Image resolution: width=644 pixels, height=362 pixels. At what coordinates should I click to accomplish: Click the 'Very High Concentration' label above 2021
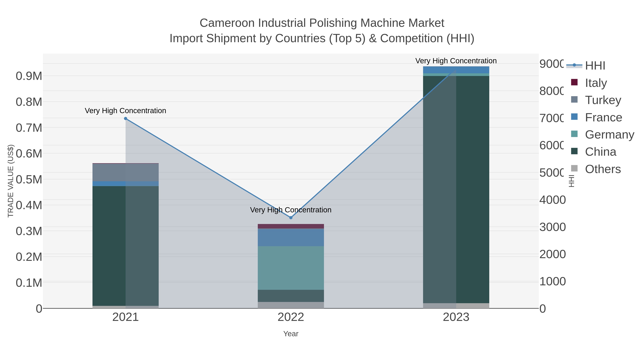(x=126, y=111)
